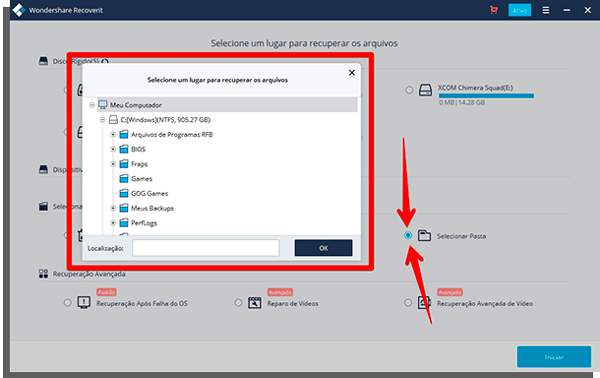This screenshot has width=600, height=378.
Task: Click the XCOM Chimera Squad drive icon
Action: point(426,90)
